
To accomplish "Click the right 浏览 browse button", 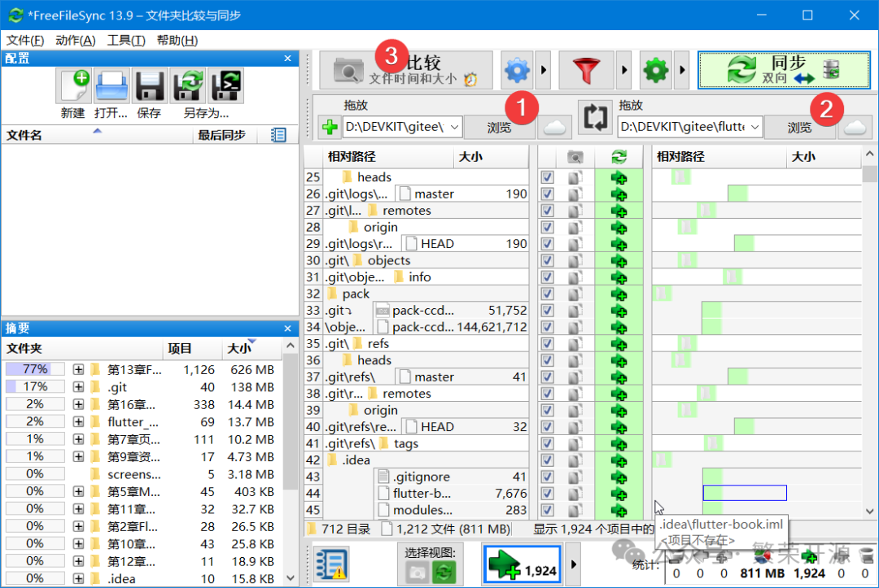I will [799, 127].
